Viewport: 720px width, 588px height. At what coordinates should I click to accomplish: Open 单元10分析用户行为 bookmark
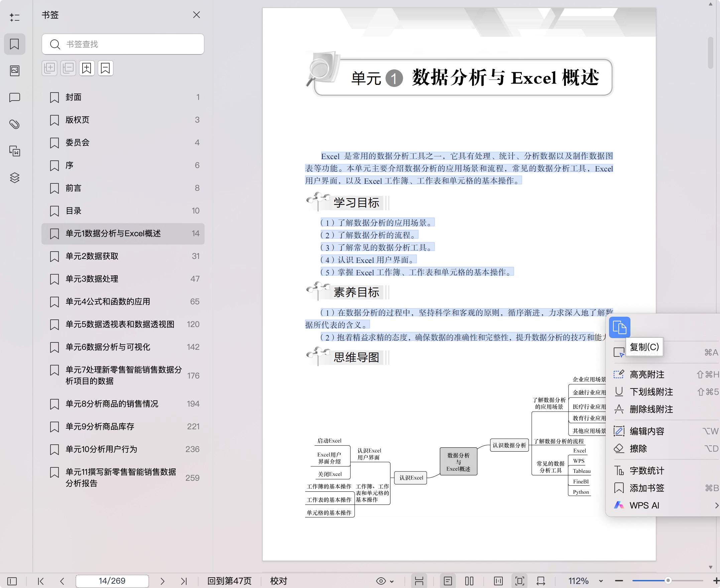[123, 449]
